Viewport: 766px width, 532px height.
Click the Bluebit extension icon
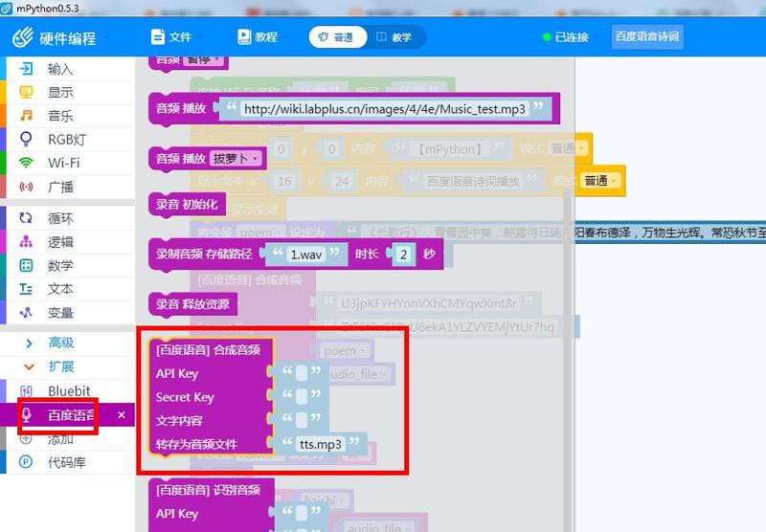tap(27, 390)
